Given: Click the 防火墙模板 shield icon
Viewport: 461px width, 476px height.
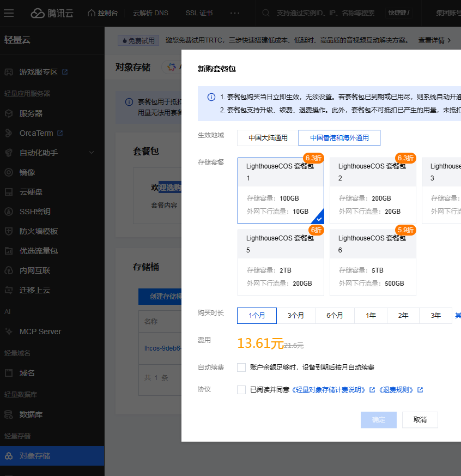Looking at the screenshot, I should (9, 231).
